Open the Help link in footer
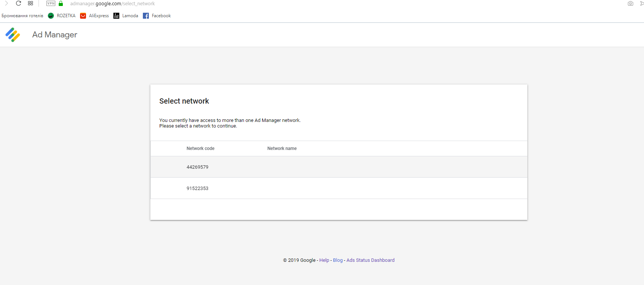The image size is (644, 285). click(x=324, y=260)
